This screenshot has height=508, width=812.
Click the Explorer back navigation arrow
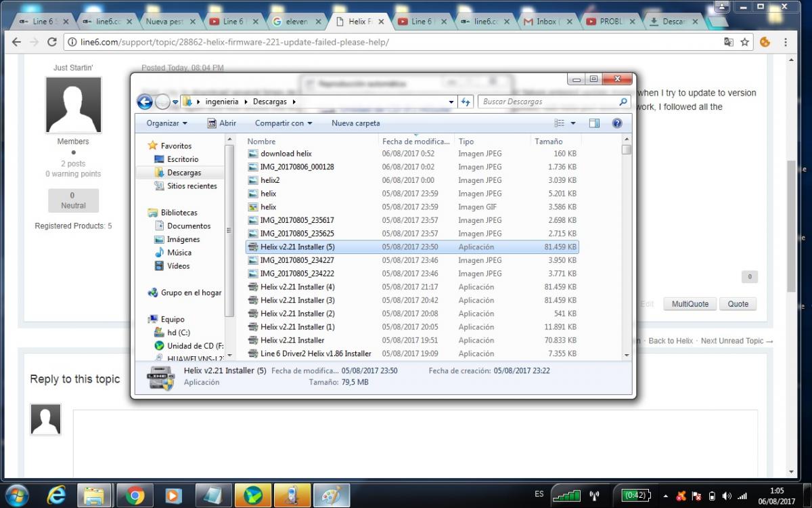coord(145,102)
